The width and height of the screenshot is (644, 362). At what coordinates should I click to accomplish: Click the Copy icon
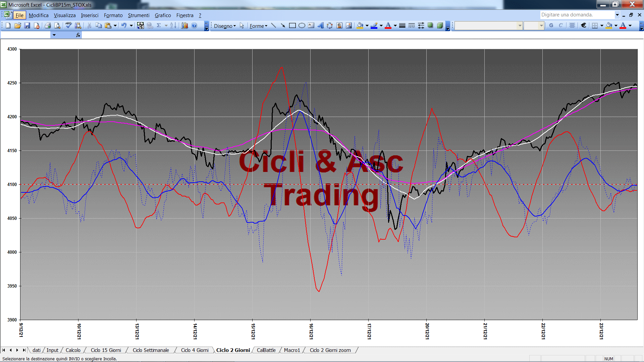point(99,25)
